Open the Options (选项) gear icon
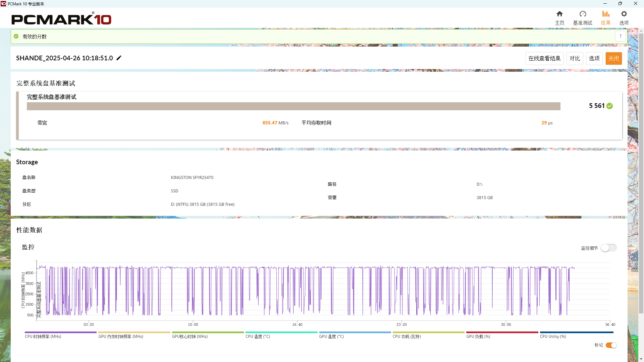 click(624, 14)
